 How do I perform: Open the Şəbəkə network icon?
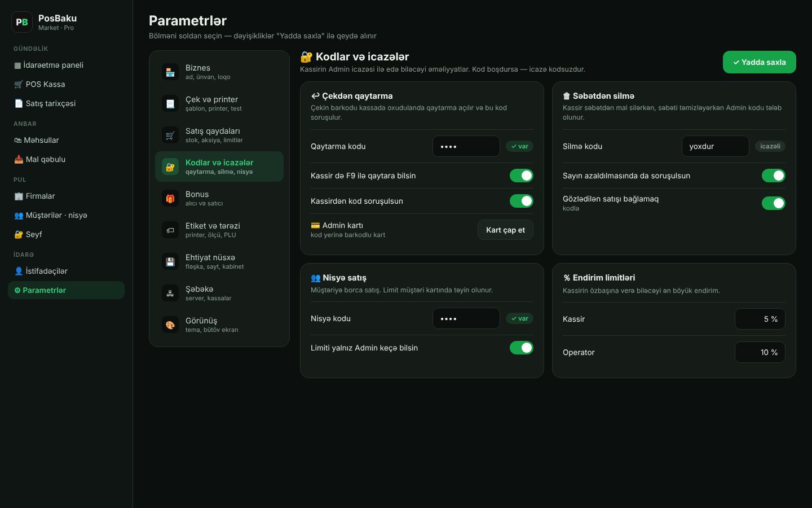(170, 293)
